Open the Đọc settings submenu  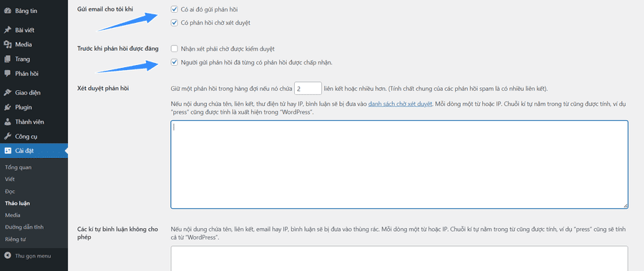(x=10, y=192)
